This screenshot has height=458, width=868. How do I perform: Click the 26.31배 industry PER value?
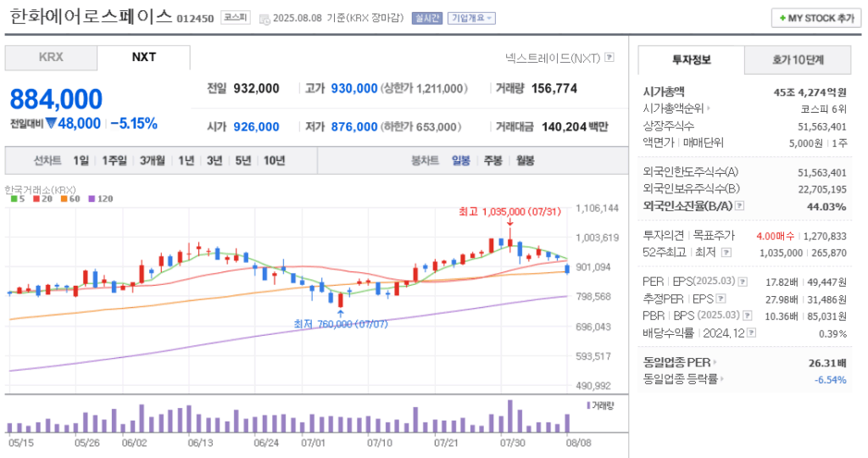point(827,363)
